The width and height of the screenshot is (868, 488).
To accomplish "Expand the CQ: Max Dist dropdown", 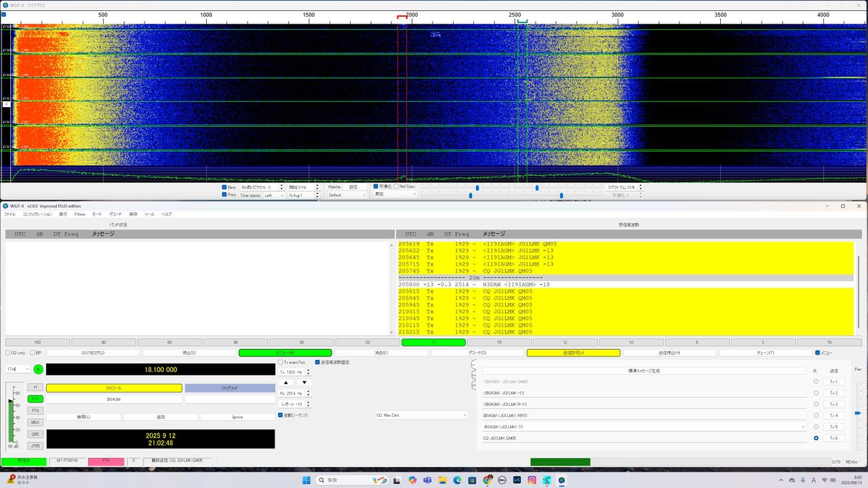I will tap(420, 415).
